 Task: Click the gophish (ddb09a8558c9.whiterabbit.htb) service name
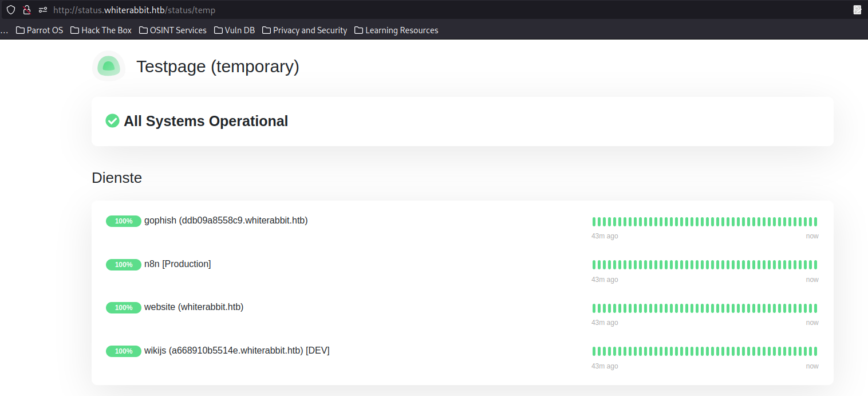click(226, 221)
